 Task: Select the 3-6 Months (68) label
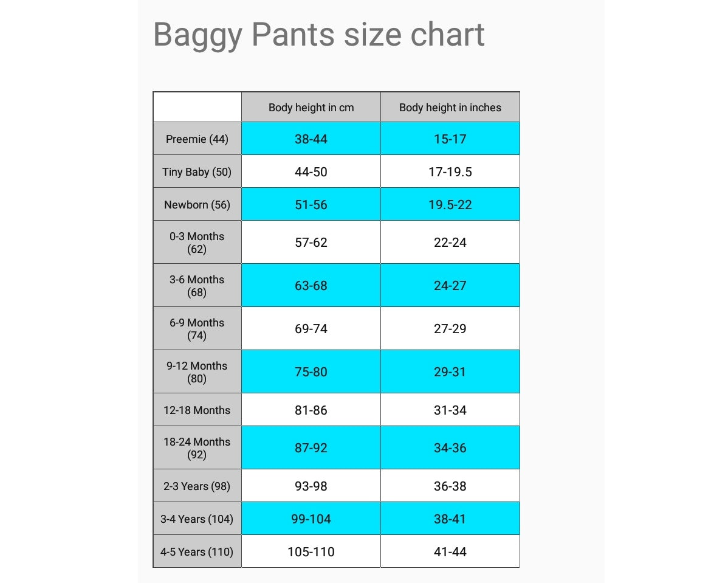[x=197, y=286]
